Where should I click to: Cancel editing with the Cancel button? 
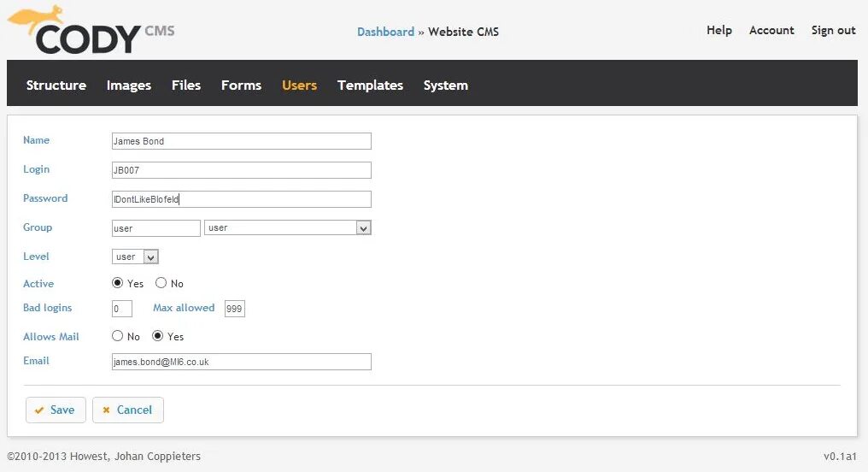pyautogui.click(x=128, y=410)
